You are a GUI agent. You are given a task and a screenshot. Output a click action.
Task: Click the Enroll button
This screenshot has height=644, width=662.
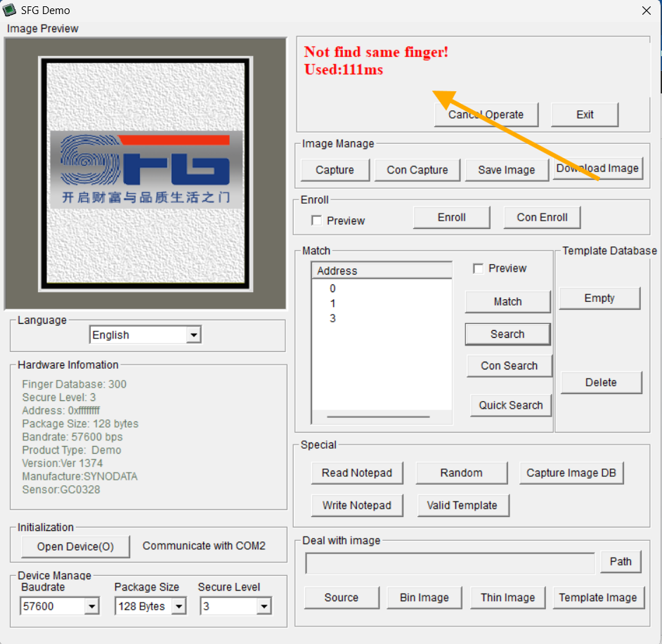click(451, 217)
